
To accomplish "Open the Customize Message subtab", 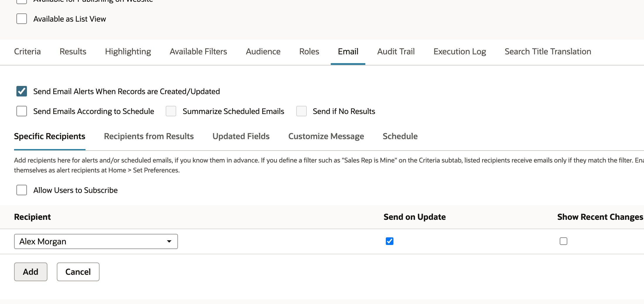I will click(326, 136).
